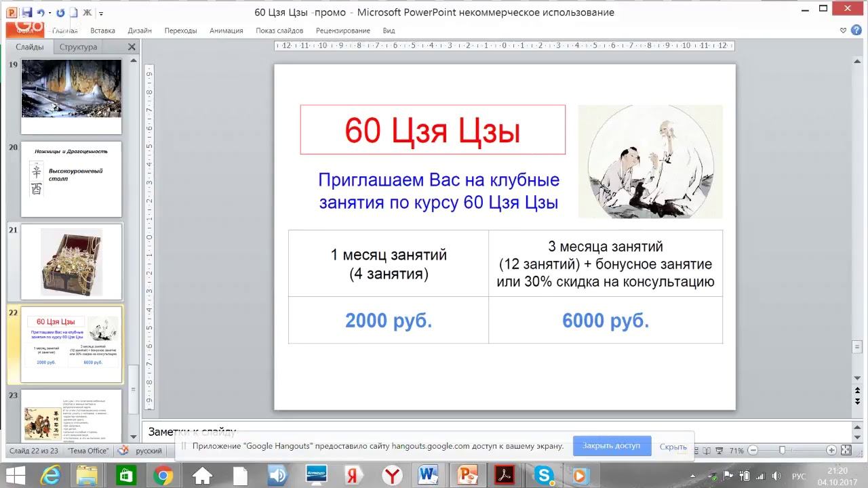Switch to the Структура pane tab
Image resolution: width=868 pixels, height=488 pixels.
78,47
